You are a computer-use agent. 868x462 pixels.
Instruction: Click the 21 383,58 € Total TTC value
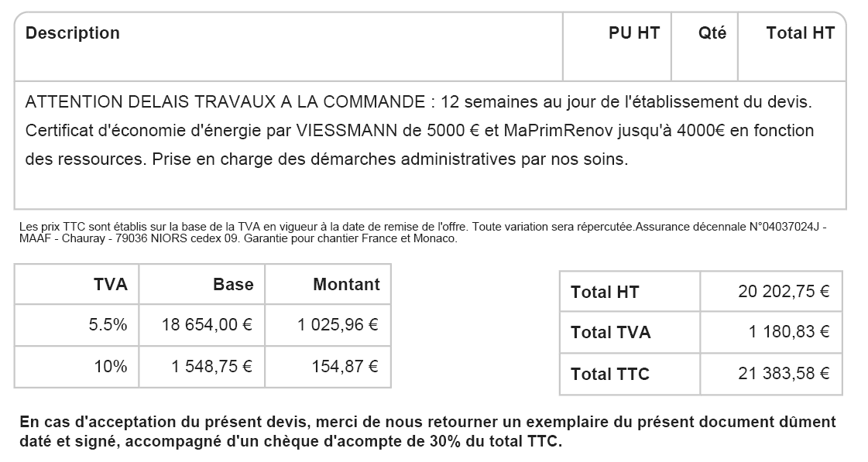tap(784, 375)
